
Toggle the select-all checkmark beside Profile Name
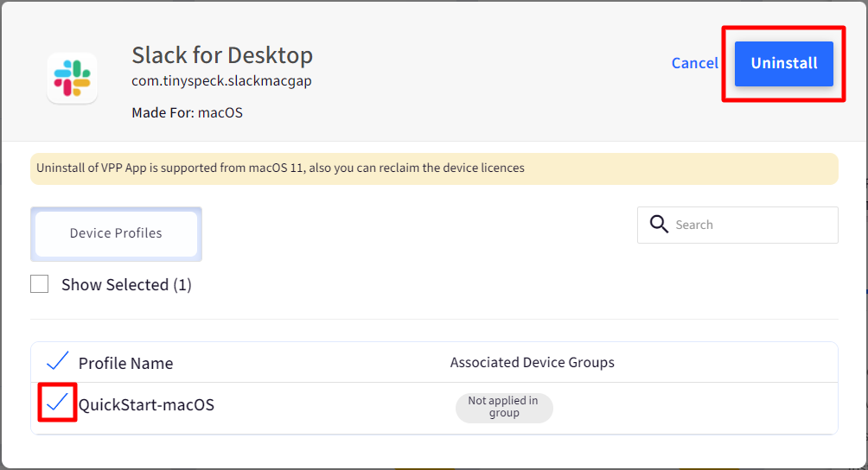[57, 360]
